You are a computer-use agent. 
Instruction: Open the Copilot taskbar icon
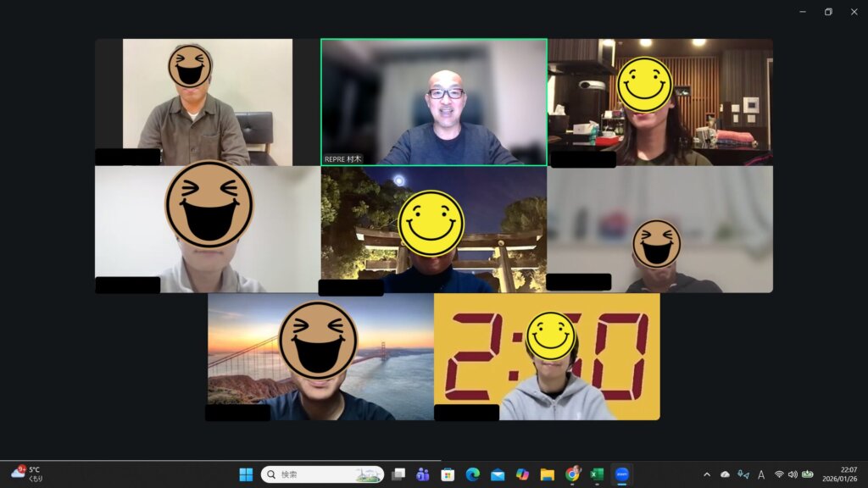pyautogui.click(x=522, y=474)
